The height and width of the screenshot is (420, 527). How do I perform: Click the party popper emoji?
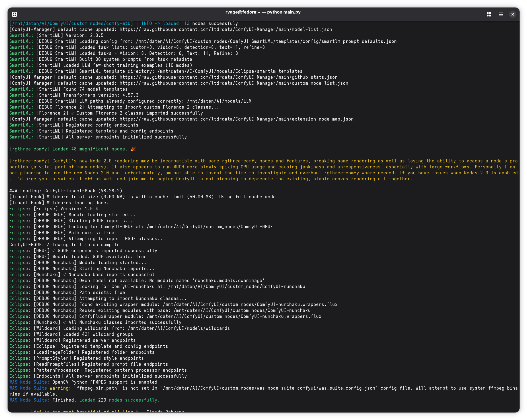pyautogui.click(x=133, y=149)
